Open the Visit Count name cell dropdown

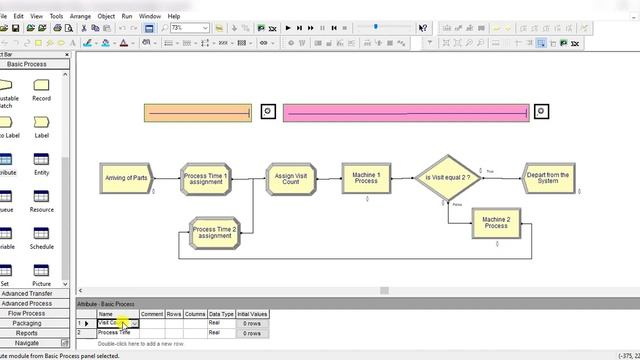pos(134,324)
